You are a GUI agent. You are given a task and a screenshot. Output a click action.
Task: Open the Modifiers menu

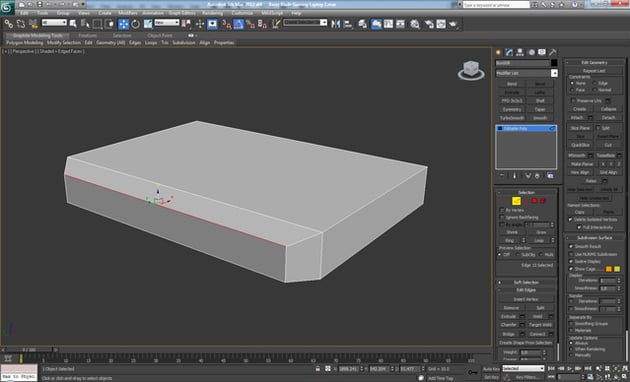[x=128, y=13]
